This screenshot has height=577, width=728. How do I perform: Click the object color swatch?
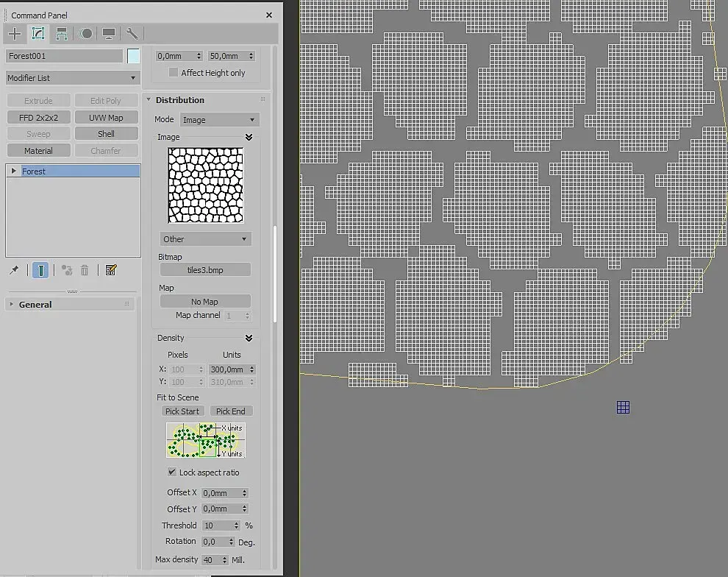(x=133, y=56)
